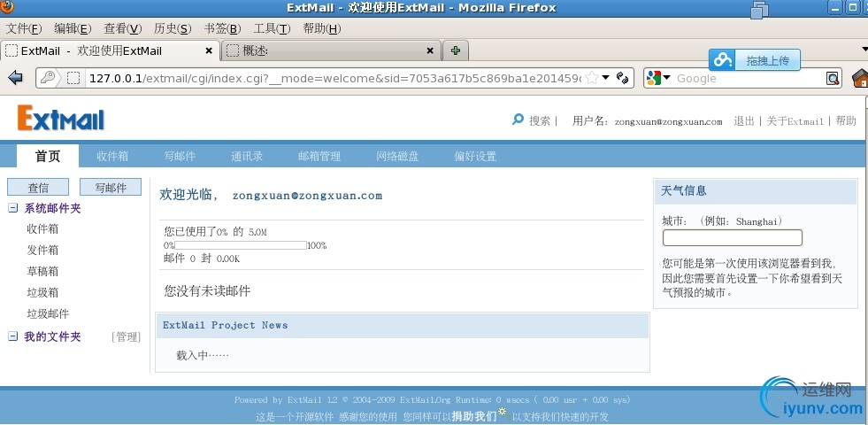Viewport: 868px width, 425px height.
Task: Click in the browser URL address field
Action: [x=335, y=78]
